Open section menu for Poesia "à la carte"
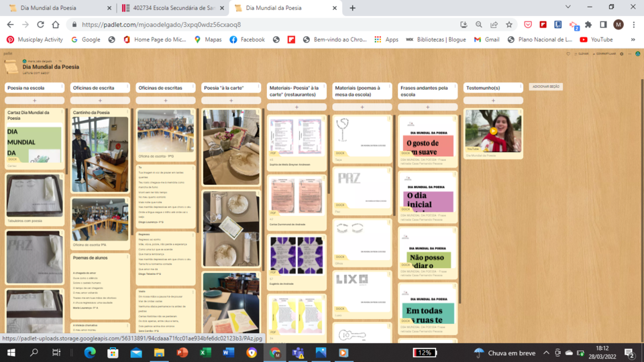This screenshot has height=362, width=644. (x=258, y=87)
